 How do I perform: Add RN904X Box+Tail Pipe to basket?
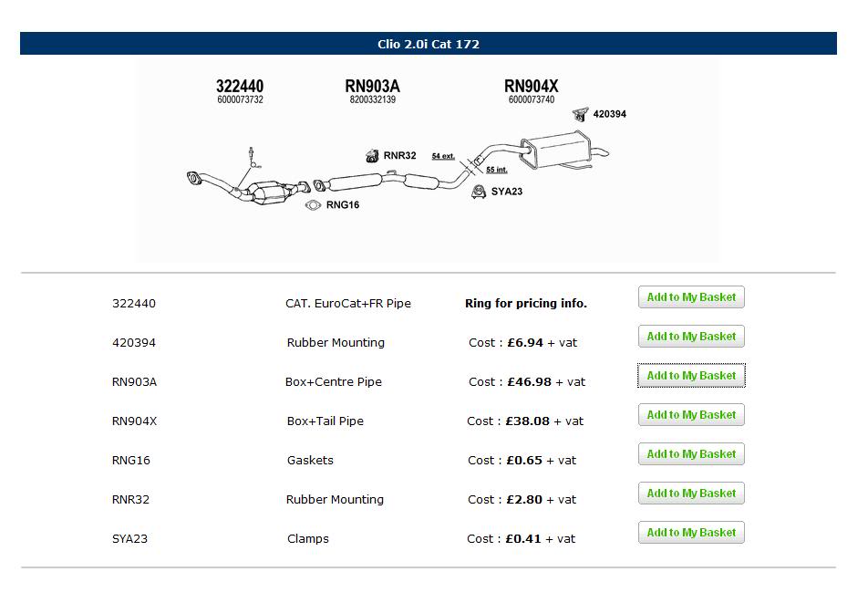tap(691, 415)
